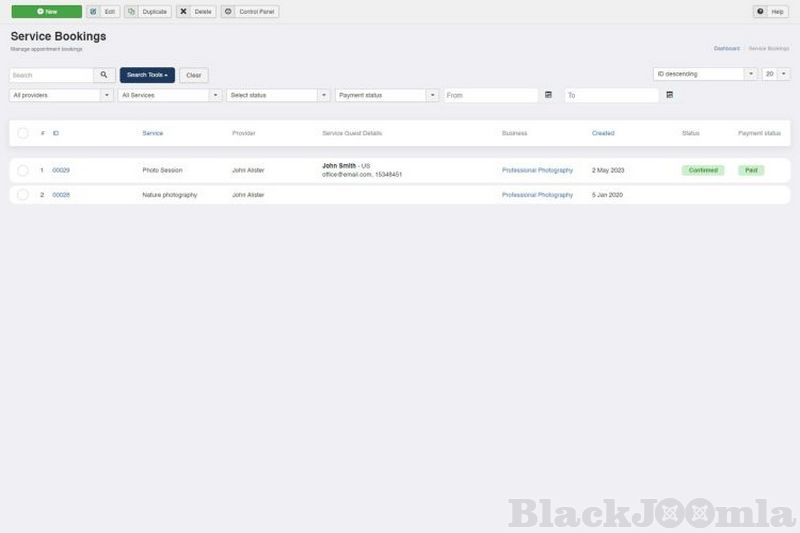The image size is (800, 533).
Task: Sort the table by Created column
Action: coord(603,133)
